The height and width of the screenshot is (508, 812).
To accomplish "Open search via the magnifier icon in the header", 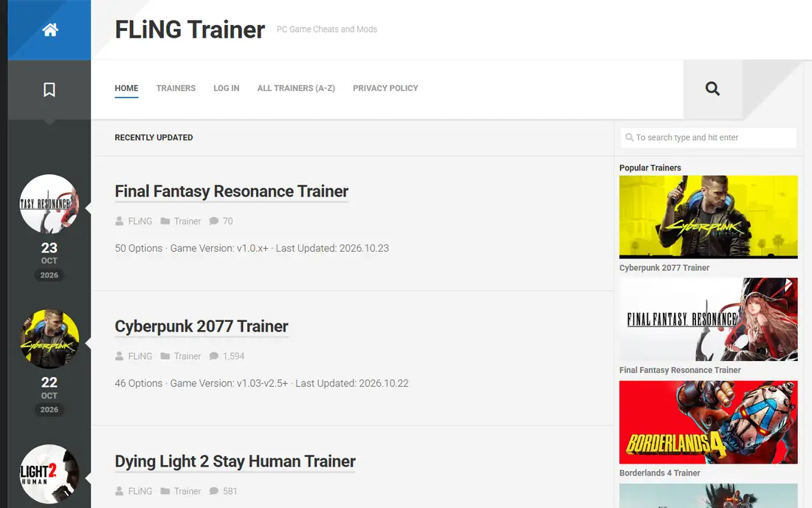I will point(712,89).
